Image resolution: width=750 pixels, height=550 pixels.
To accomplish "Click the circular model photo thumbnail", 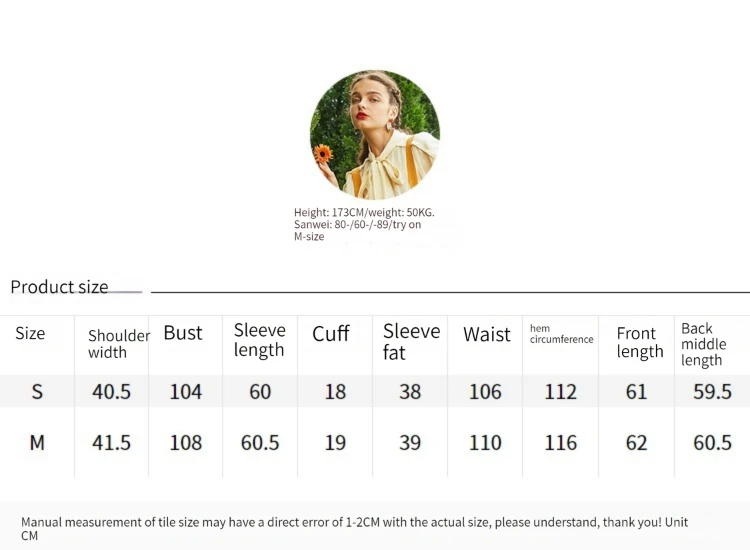I will [375, 134].
